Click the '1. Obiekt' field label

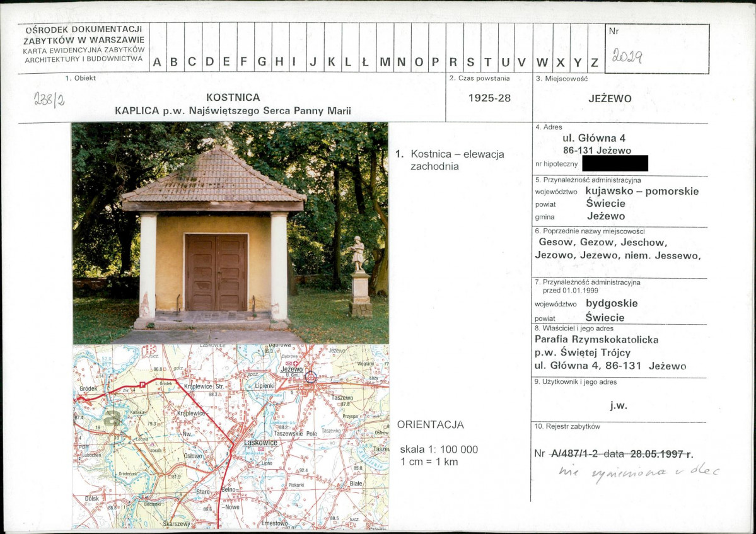click(x=81, y=78)
